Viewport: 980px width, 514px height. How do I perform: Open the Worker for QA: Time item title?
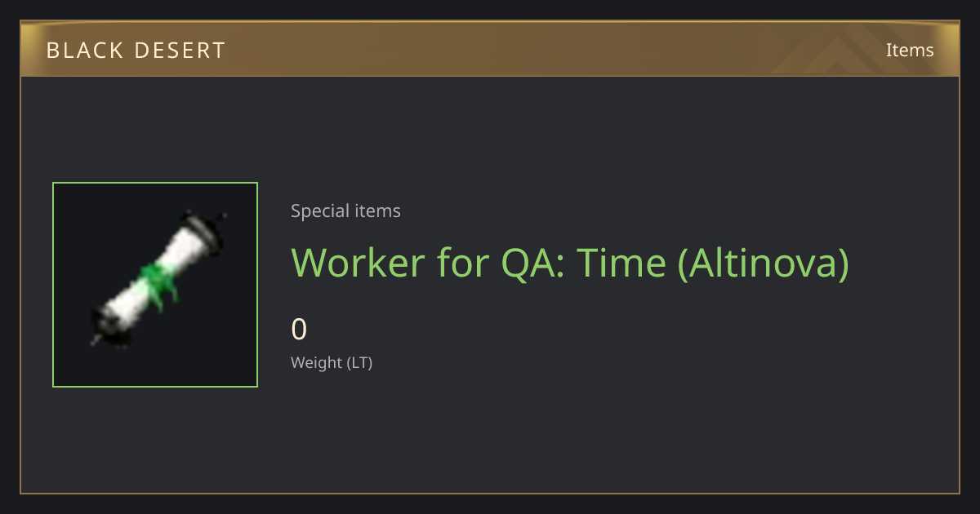point(570,263)
